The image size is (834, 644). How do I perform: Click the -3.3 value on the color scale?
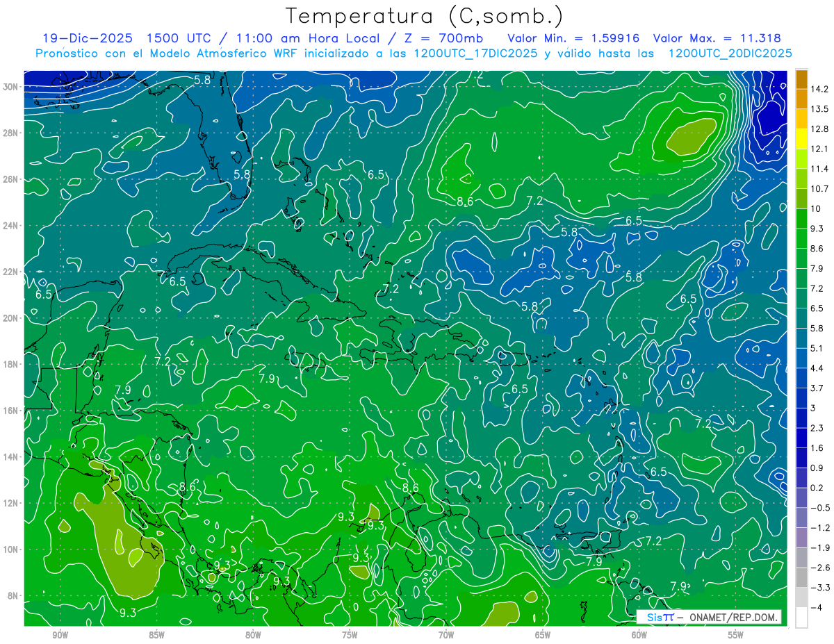[821, 588]
